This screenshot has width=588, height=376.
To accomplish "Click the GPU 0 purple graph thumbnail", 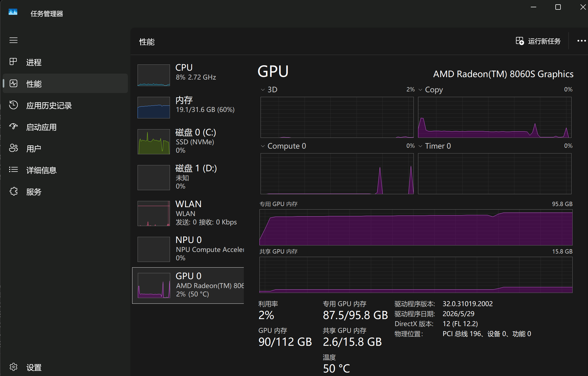I will 154,285.
